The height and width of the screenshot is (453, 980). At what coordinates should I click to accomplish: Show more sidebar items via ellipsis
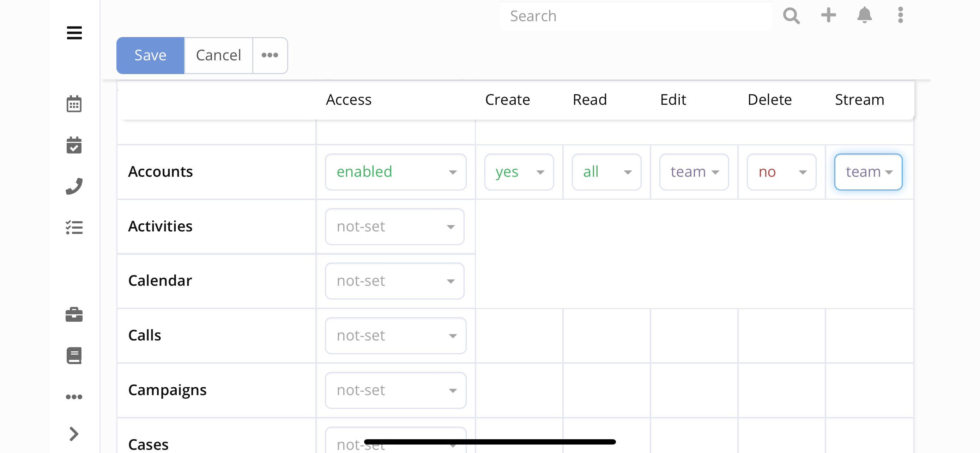click(x=74, y=397)
